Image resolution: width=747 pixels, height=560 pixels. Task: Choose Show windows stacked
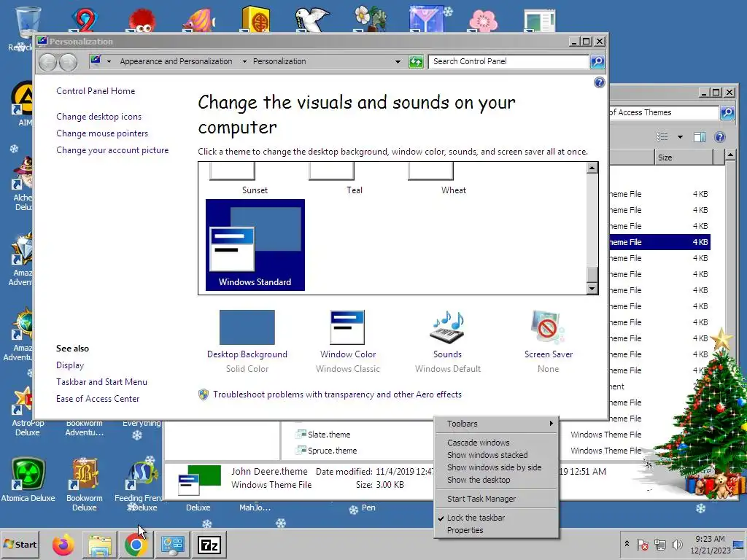click(x=496, y=455)
